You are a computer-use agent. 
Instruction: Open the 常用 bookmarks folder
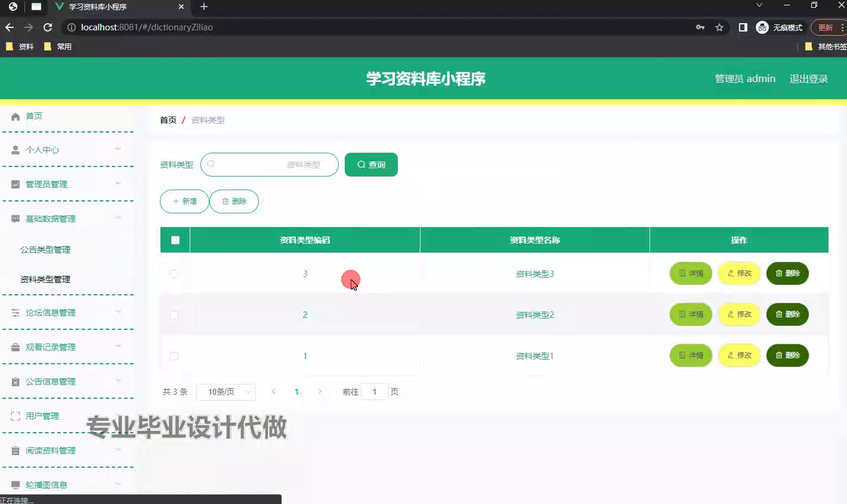pos(58,46)
